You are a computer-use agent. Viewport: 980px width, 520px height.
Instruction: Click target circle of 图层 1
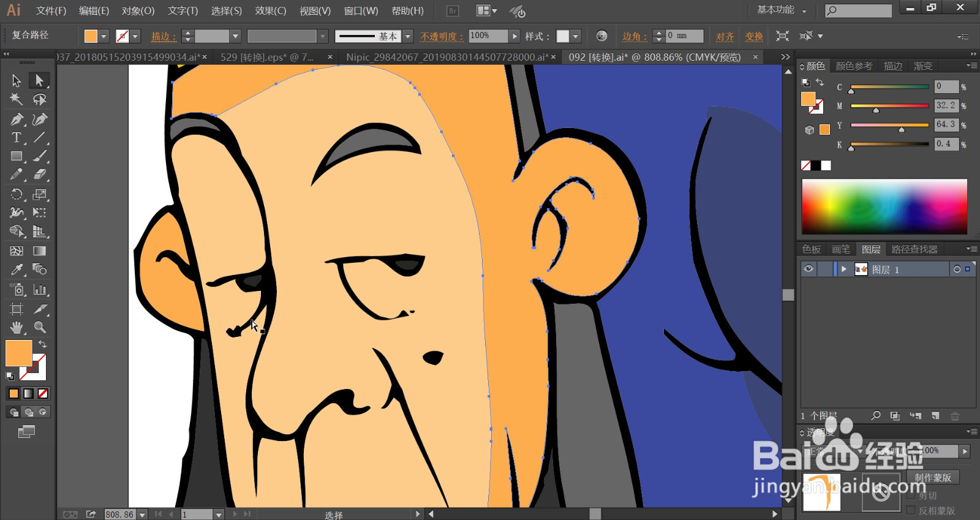957,269
